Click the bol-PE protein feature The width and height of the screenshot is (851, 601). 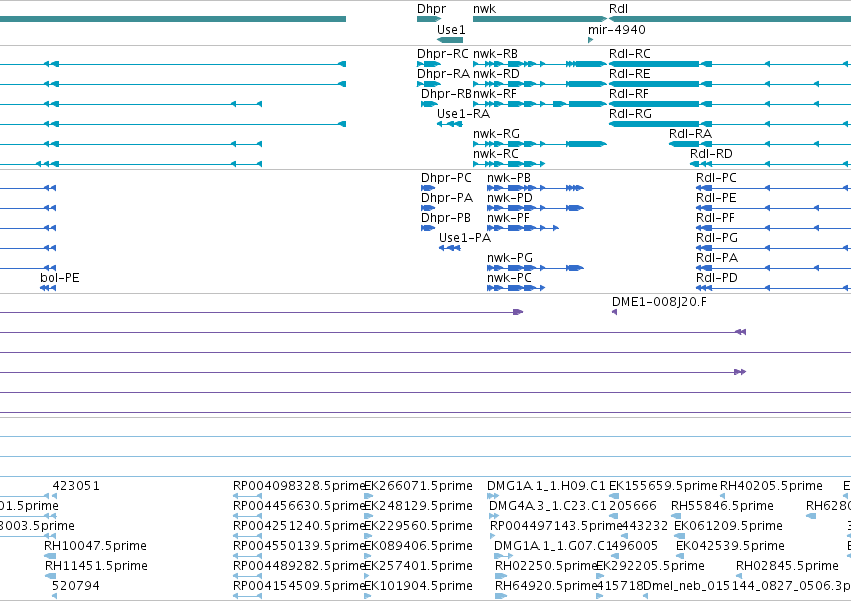click(x=48, y=288)
